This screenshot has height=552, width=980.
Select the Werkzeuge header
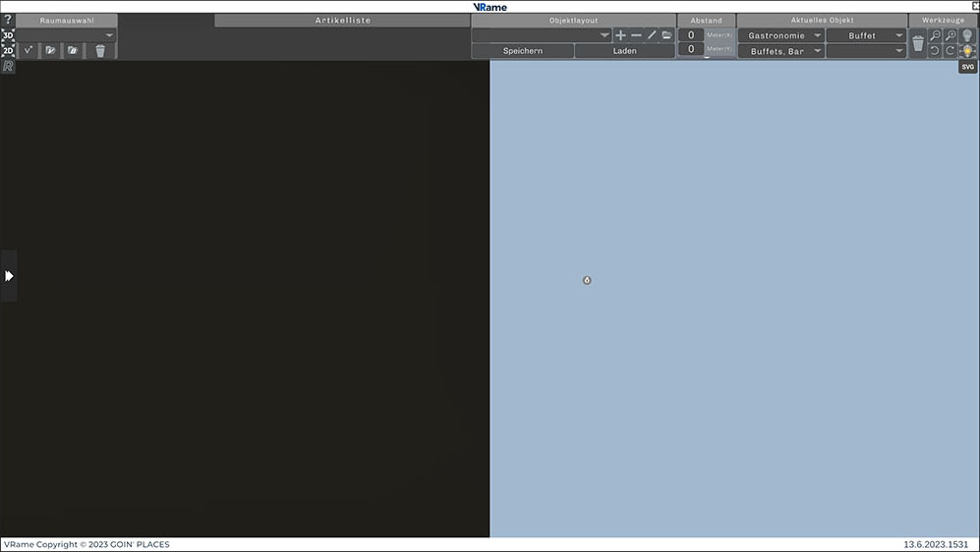pyautogui.click(x=943, y=21)
